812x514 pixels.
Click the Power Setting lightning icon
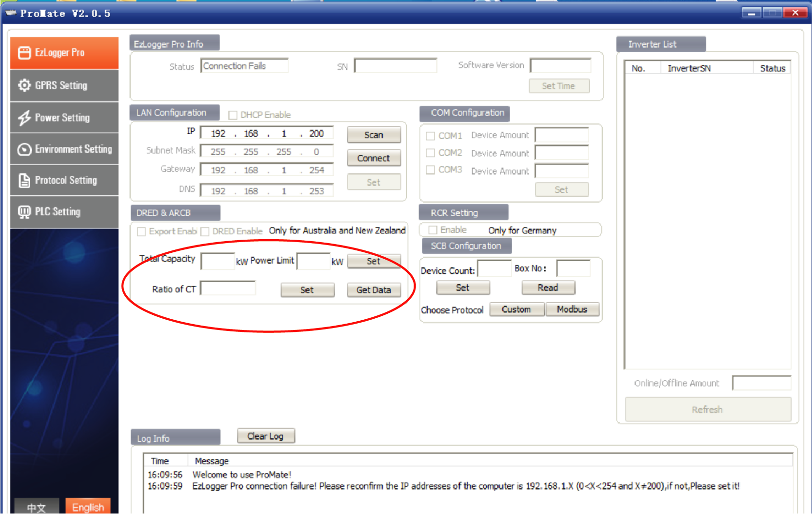click(x=24, y=118)
